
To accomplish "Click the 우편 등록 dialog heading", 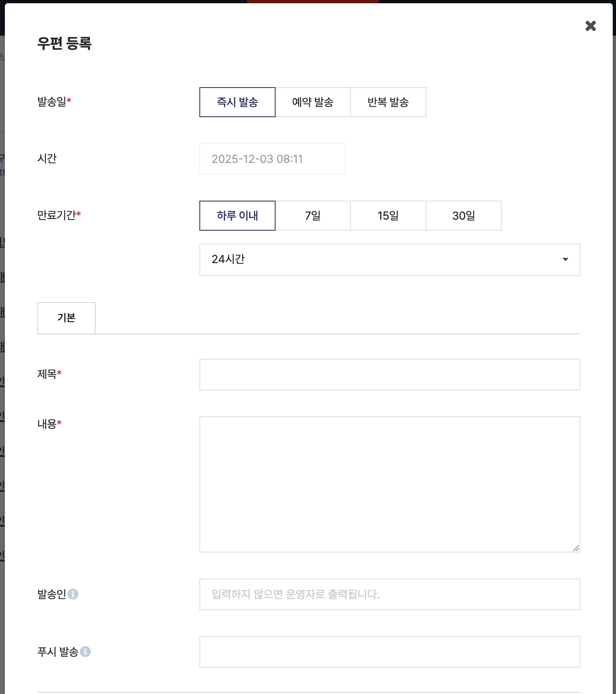I will (64, 43).
